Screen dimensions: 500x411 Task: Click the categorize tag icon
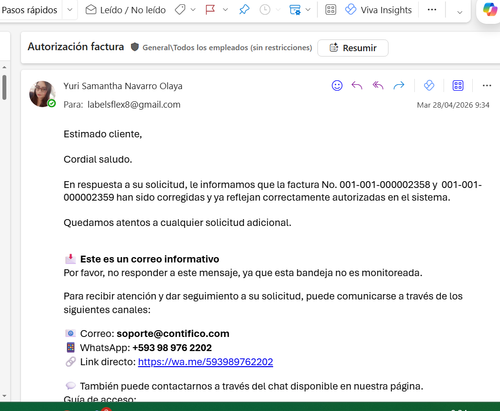tap(180, 10)
